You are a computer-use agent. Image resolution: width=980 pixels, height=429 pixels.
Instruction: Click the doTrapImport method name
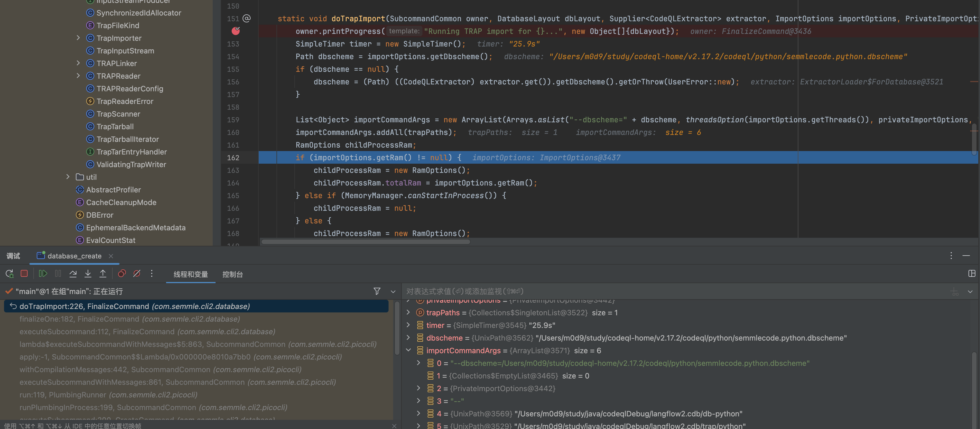pos(358,19)
